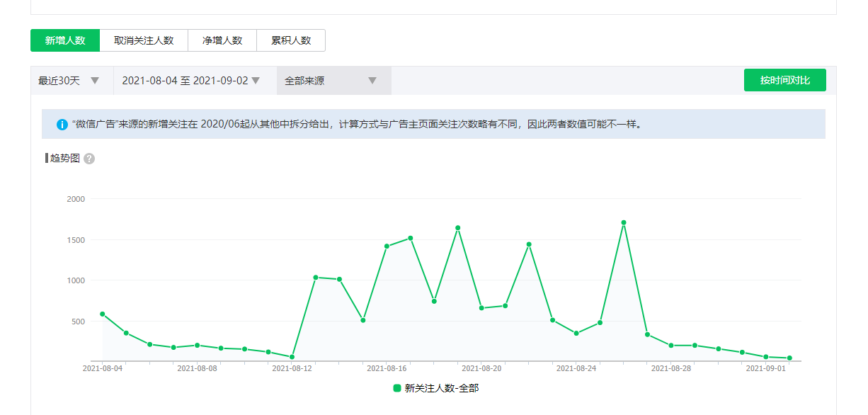Click the blue info icon in notice bar
Screen dimensions: 868x415
tap(62, 125)
